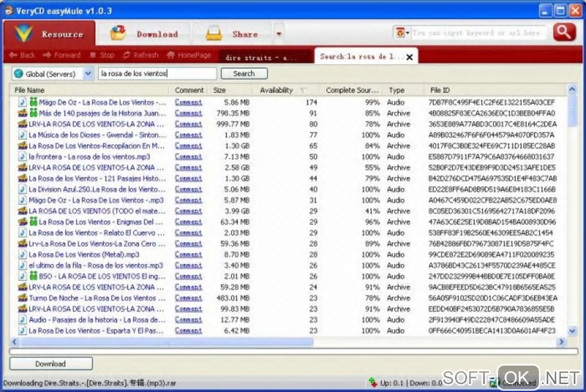Switch to the Download tab

[145, 34]
